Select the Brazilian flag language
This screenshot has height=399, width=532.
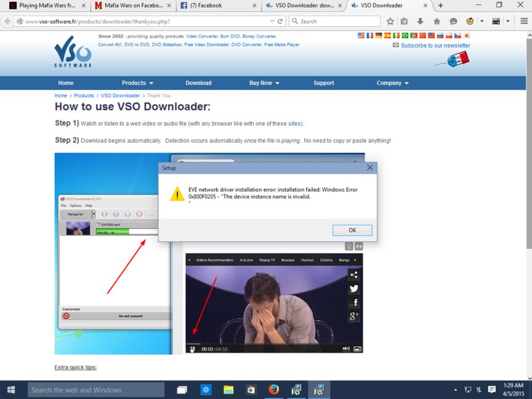point(405,35)
